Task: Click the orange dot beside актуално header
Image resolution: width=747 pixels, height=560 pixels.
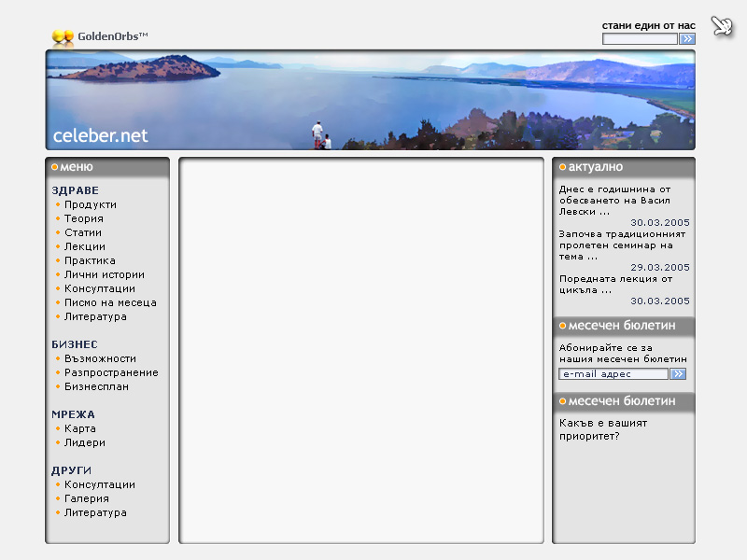Action: [x=562, y=167]
